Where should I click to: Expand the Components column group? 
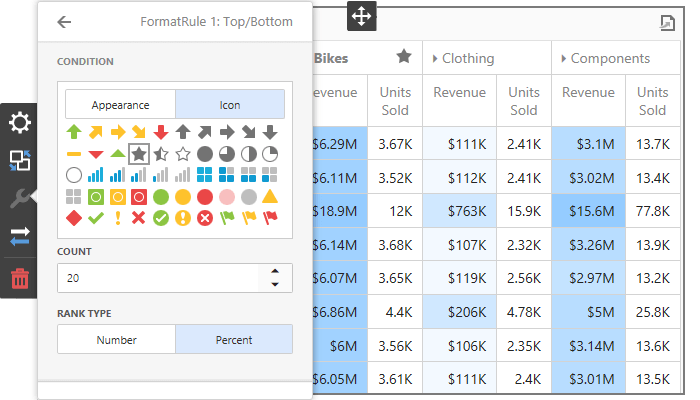pos(564,59)
